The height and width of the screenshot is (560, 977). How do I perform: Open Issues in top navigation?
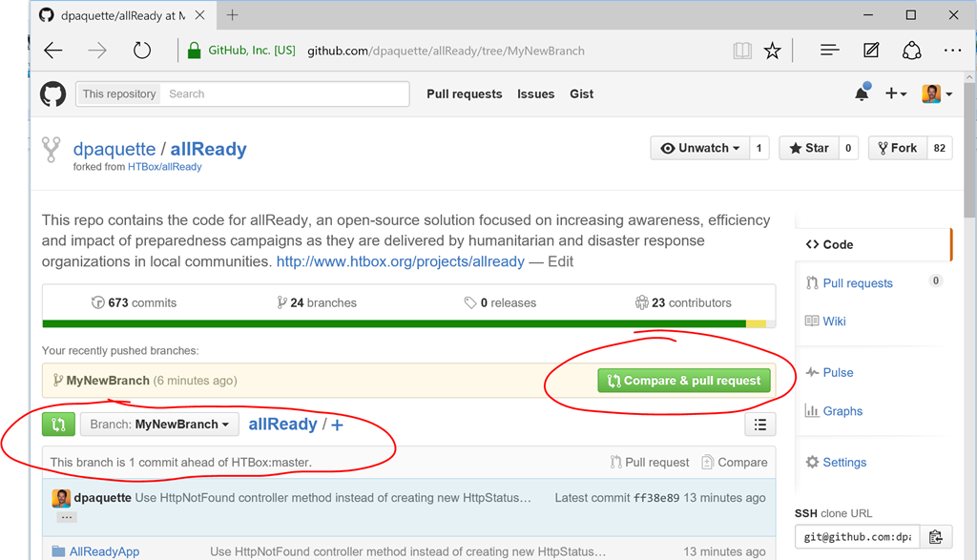pyautogui.click(x=536, y=94)
